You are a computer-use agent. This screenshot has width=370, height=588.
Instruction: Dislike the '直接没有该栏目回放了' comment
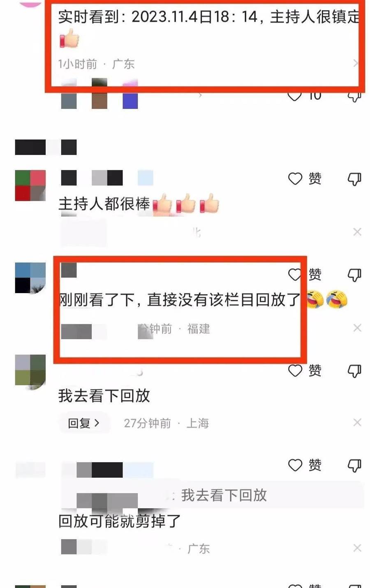[x=354, y=275]
